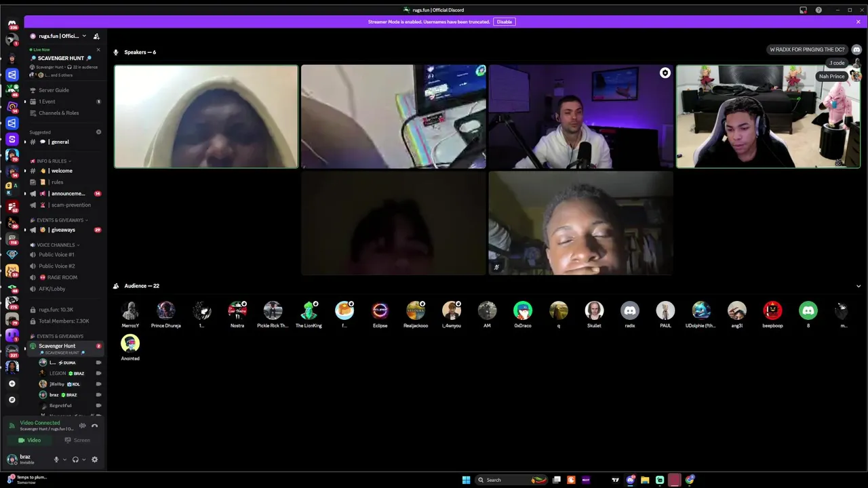
Task: Start screen share with the Screen button
Action: tap(77, 440)
